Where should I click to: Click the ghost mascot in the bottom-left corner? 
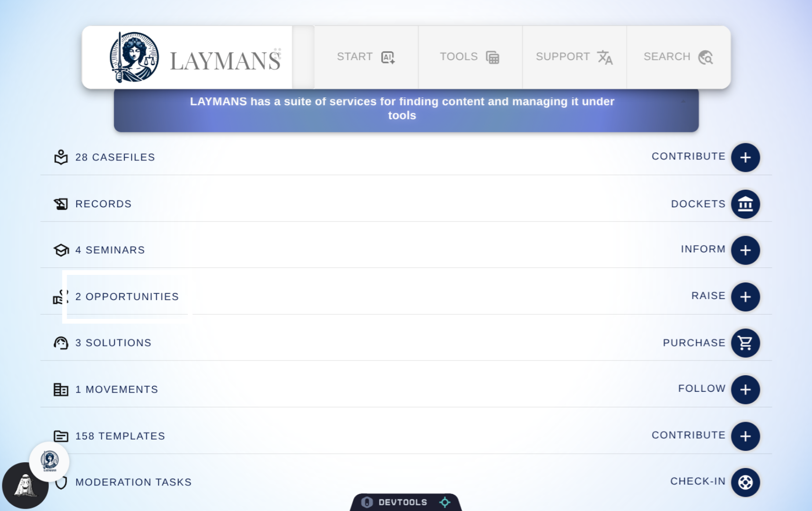point(25,485)
